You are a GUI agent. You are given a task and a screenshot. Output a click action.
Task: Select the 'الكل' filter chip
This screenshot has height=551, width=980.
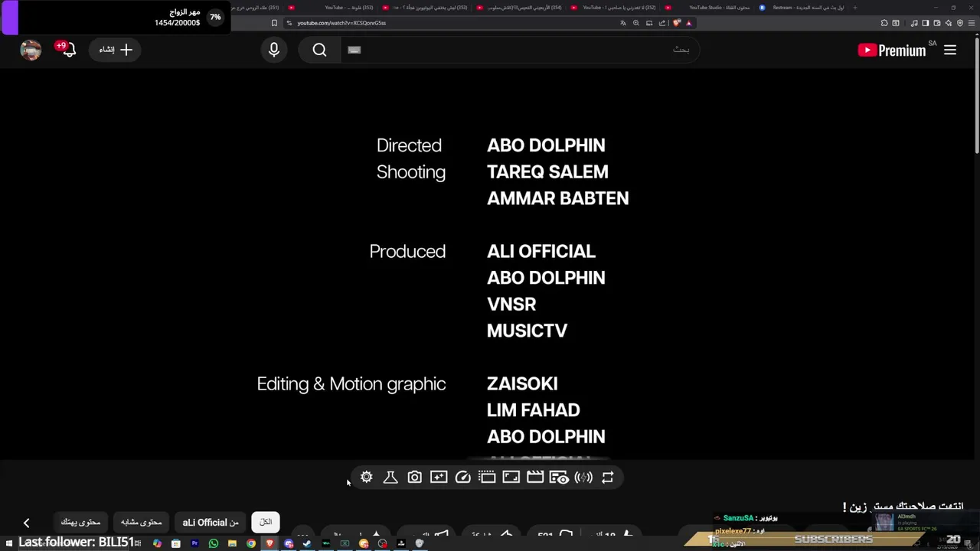tap(266, 522)
